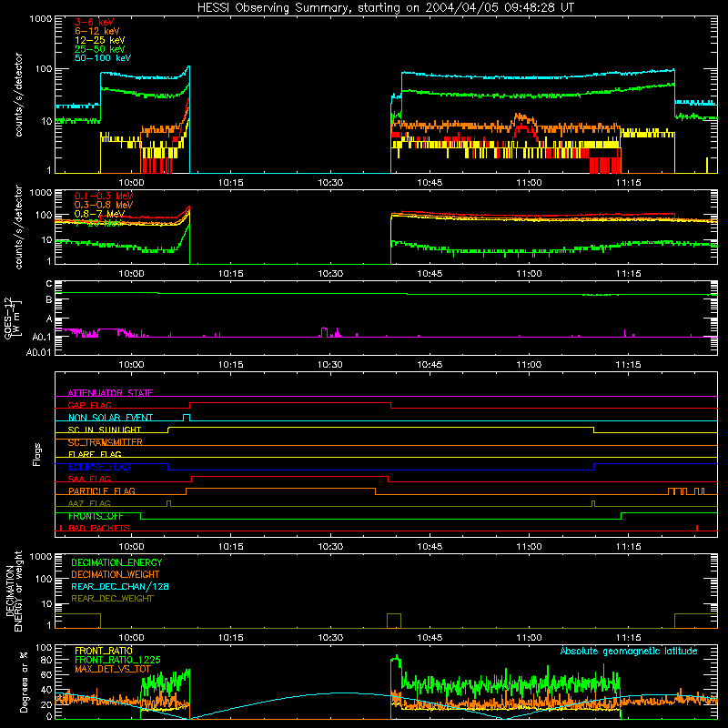
Task: Click the REAR_DEC_WEIGHT legend label
Action: (112, 599)
